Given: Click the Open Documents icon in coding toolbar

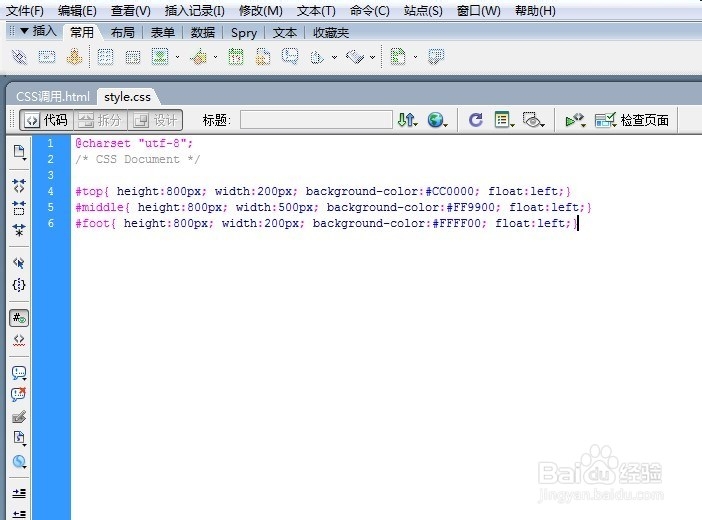Looking at the screenshot, I should [19, 152].
